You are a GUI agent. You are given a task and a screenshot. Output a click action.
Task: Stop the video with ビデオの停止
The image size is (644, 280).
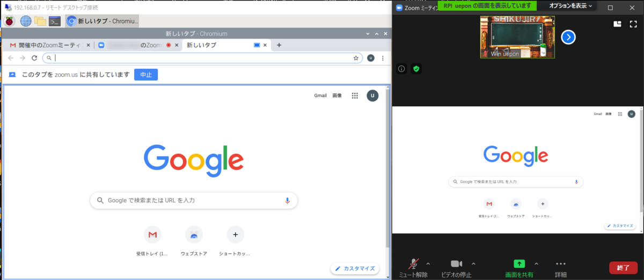(456, 268)
